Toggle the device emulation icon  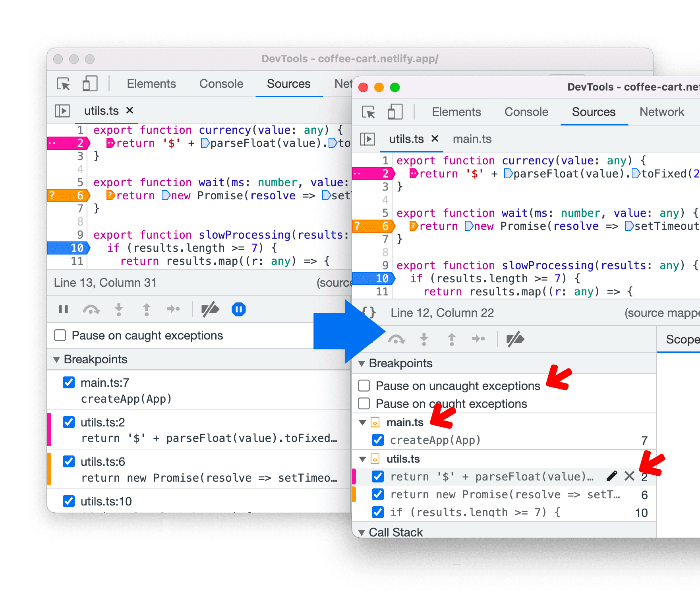coord(394,112)
